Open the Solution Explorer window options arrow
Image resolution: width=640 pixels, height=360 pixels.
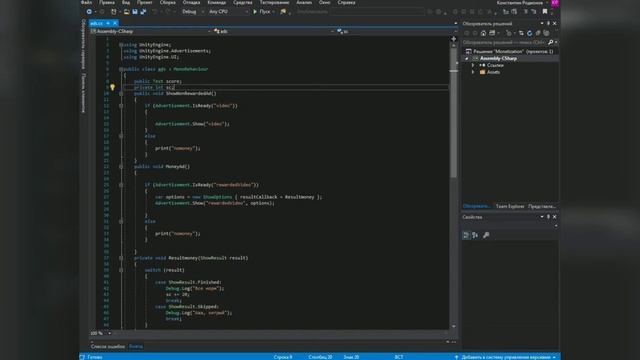(x=542, y=24)
